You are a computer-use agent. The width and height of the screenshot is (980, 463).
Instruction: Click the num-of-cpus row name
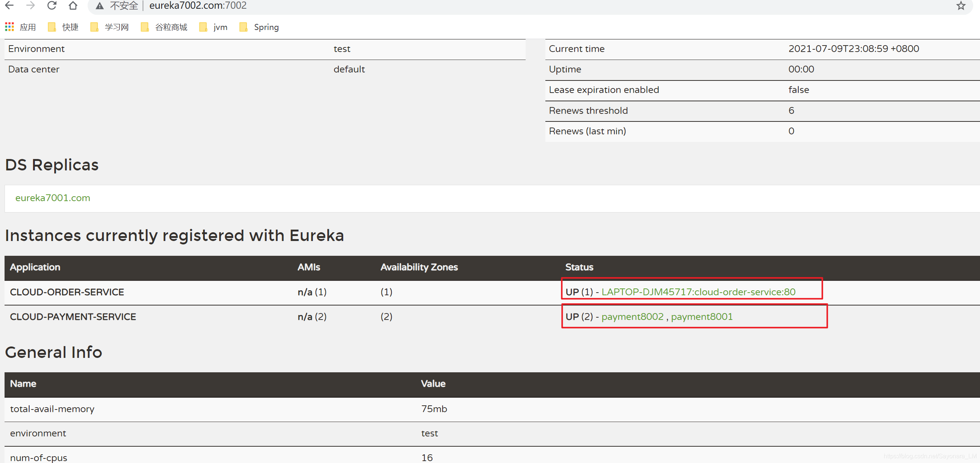coord(38,458)
